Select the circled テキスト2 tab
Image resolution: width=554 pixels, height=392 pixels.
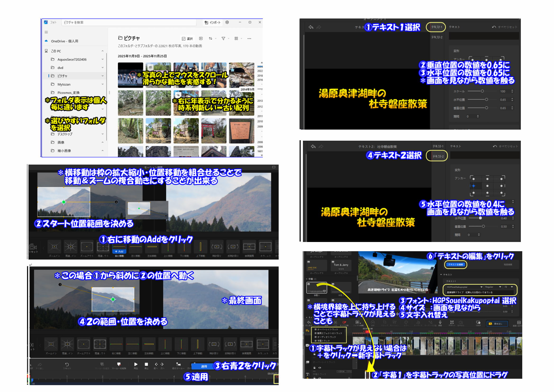[x=438, y=156]
